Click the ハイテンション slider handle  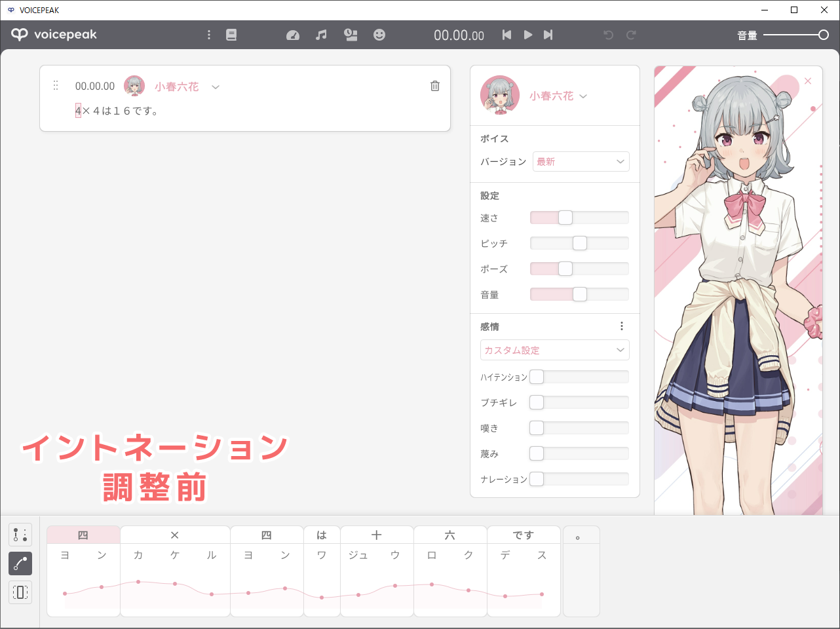tap(537, 377)
